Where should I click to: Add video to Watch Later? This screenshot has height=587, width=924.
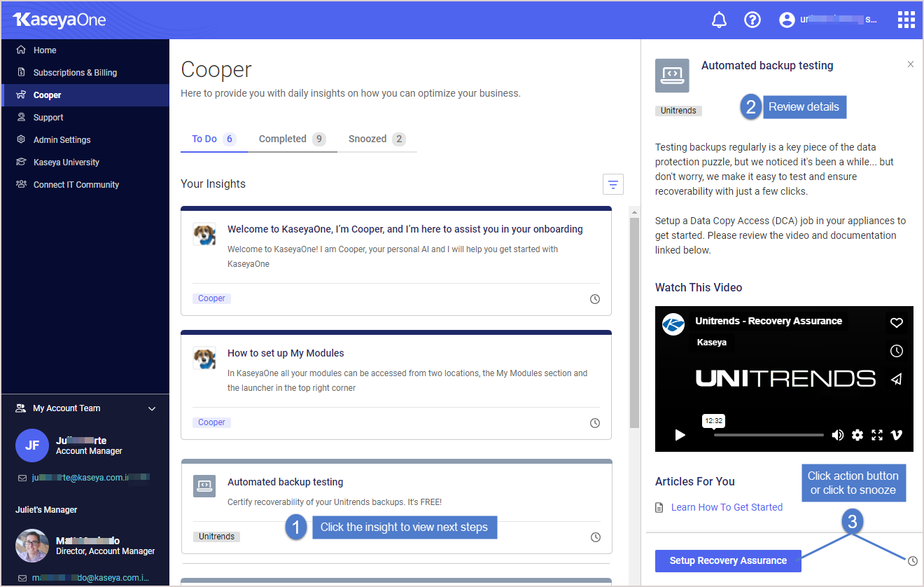pos(897,351)
